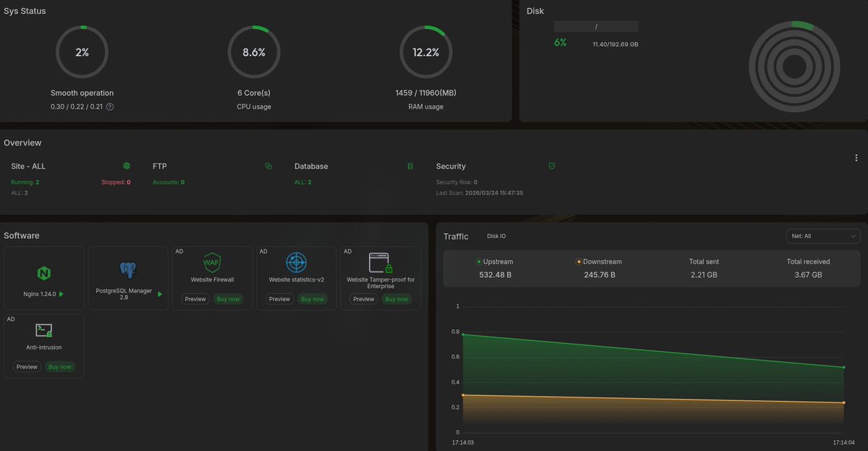Click the first downstream data point on chart
Screen dimensions: 868x451
click(463, 395)
